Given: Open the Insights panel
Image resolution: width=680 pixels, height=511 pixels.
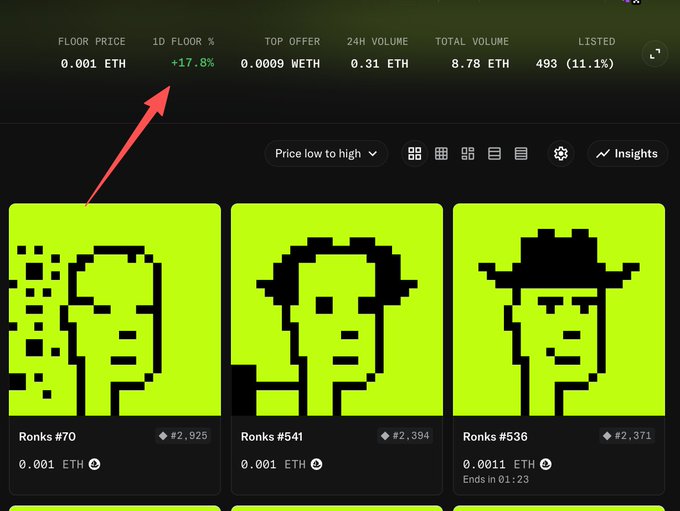Looking at the screenshot, I should [x=627, y=154].
